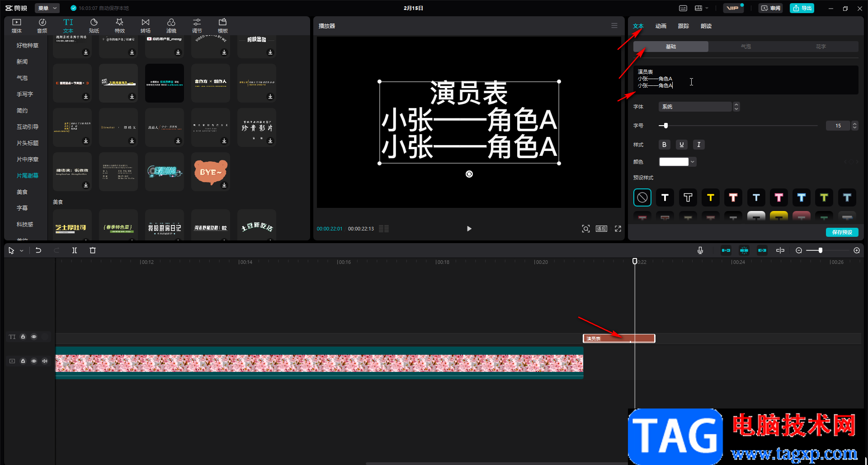Lock the video track
Screen dimensions: 868x465
click(23, 361)
